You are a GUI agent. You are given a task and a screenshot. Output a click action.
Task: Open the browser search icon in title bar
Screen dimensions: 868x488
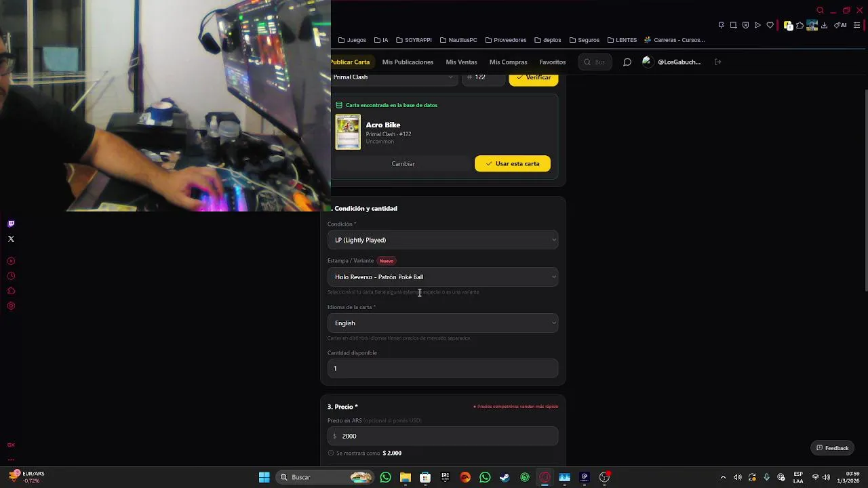820,10
